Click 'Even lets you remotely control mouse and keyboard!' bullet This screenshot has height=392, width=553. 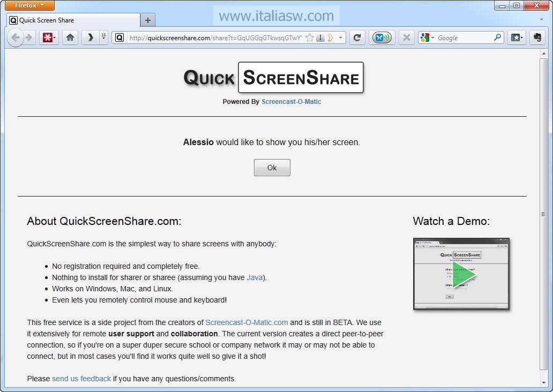point(139,300)
